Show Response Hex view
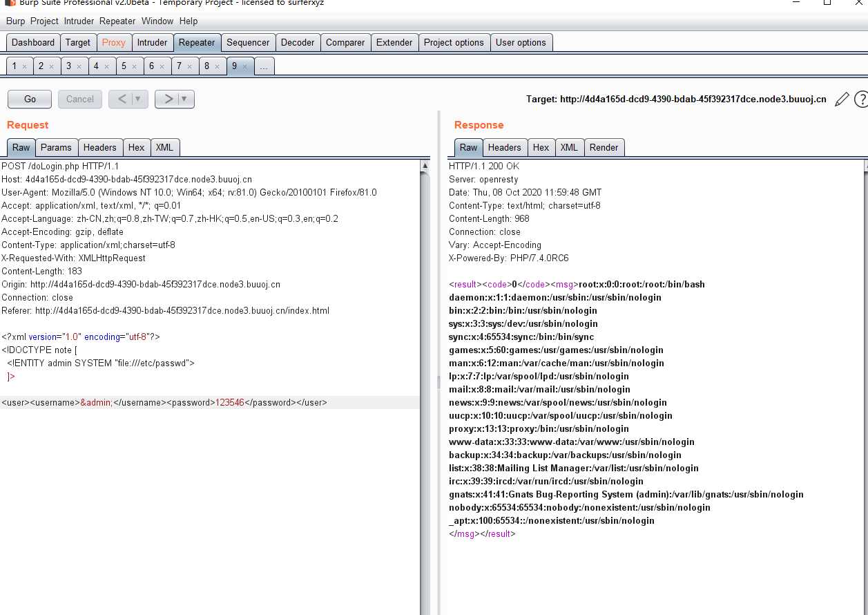868x615 pixels. (541, 147)
